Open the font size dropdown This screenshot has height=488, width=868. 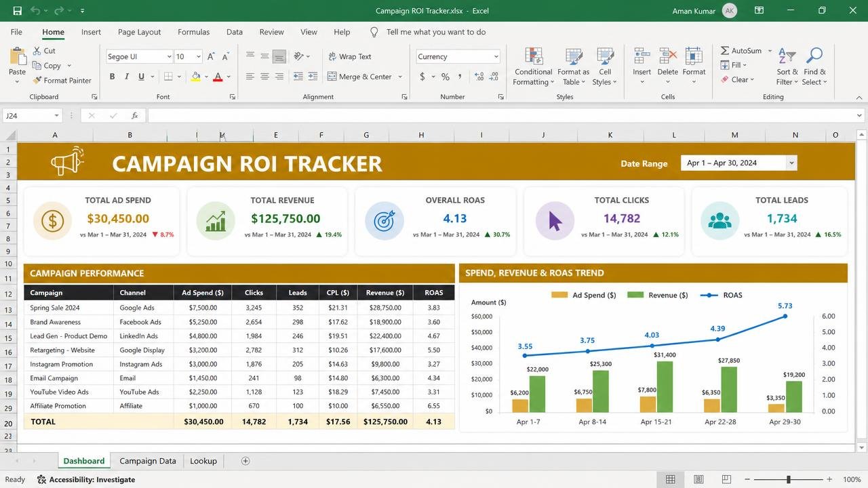198,57
